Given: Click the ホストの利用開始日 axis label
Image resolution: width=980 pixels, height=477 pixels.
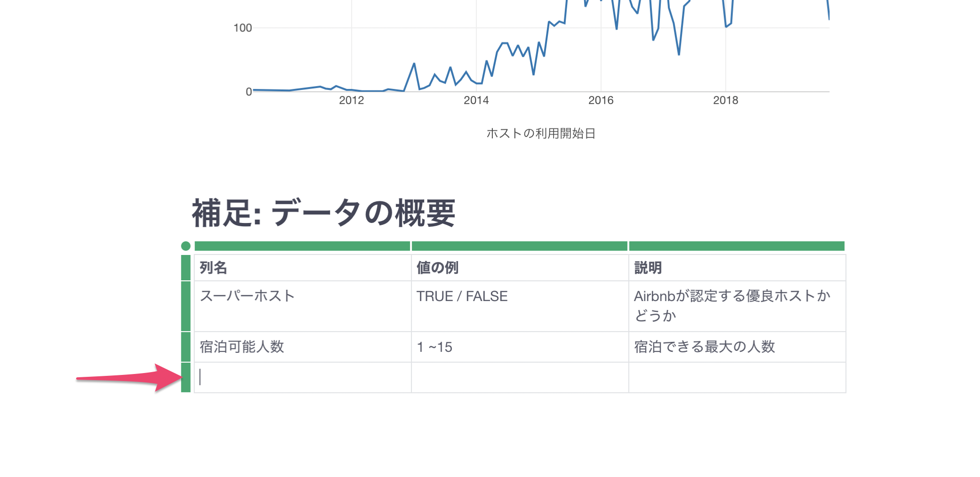Looking at the screenshot, I should [541, 134].
